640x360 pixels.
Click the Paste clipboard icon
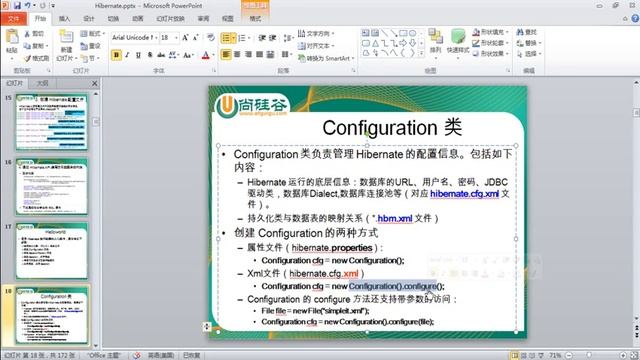point(12,37)
